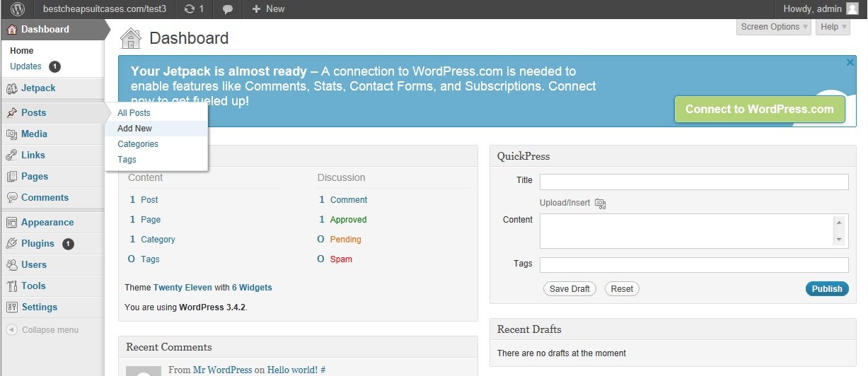Click Content box scrollbar down arrow
Viewport: 868px width, 376px height.
click(x=839, y=240)
